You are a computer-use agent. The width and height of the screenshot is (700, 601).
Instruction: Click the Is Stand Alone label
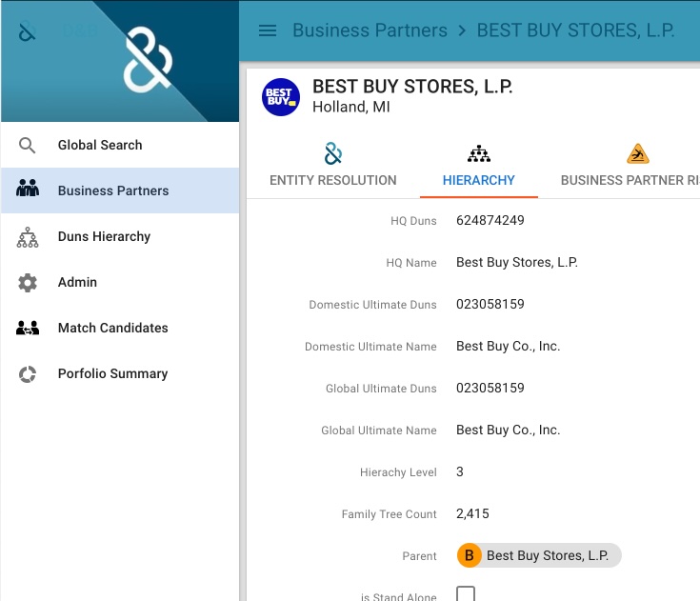click(399, 596)
